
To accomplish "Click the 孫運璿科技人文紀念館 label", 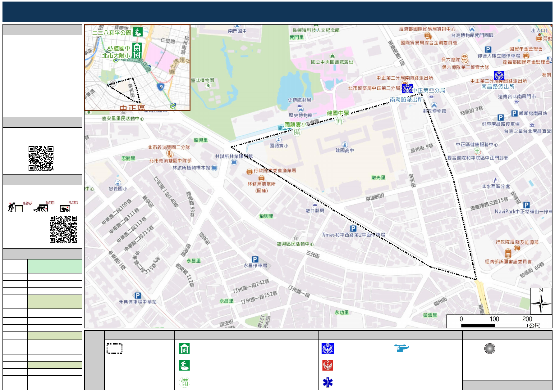I will click(x=316, y=30).
